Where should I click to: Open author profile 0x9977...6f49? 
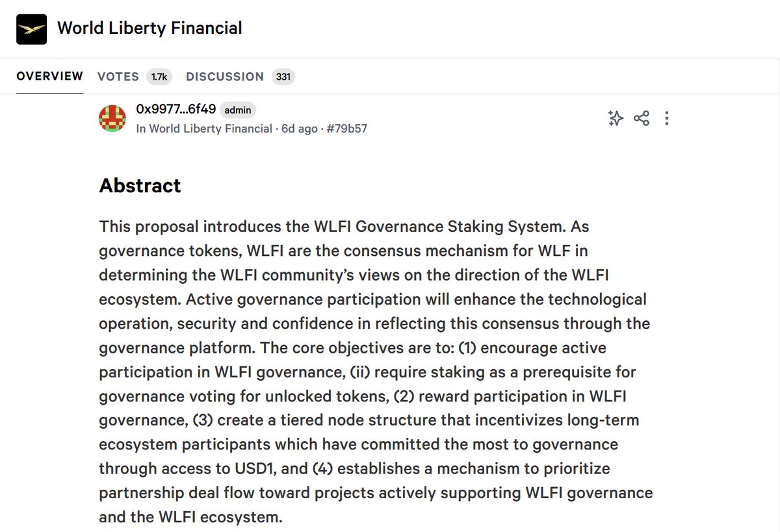[175, 109]
